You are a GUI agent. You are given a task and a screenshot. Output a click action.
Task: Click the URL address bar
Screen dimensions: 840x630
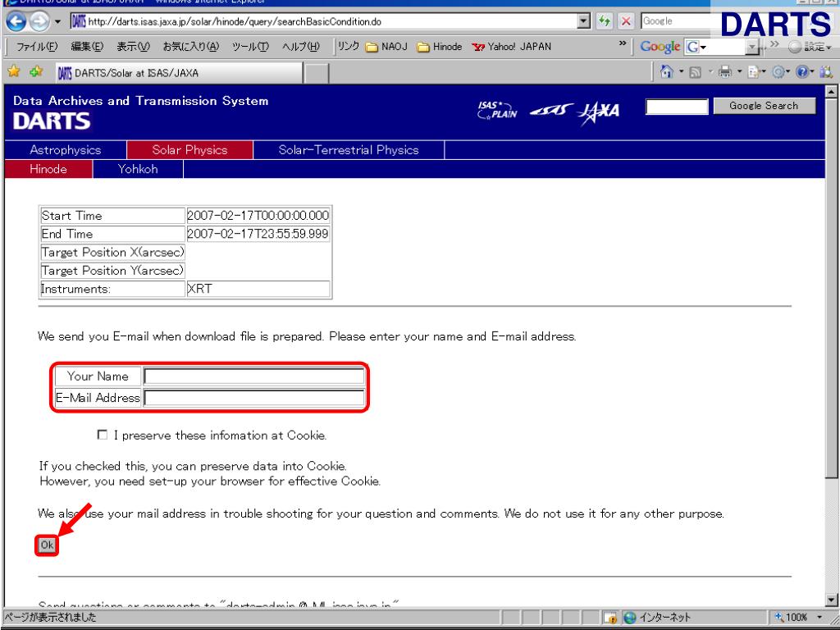click(324, 22)
